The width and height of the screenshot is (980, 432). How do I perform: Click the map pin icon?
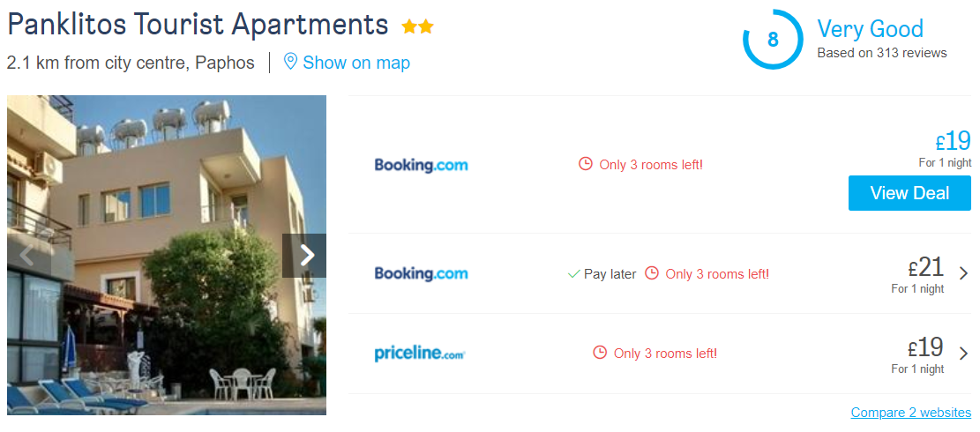[x=289, y=62]
